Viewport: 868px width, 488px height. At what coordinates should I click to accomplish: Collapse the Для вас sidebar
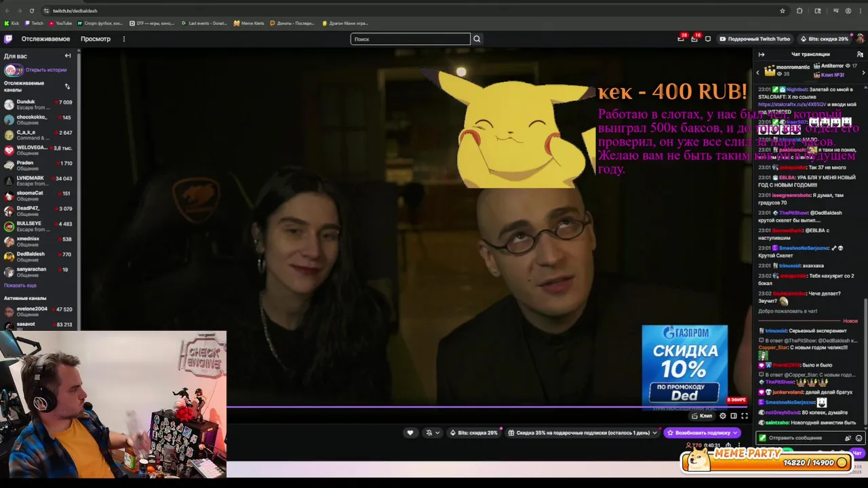[x=68, y=56]
